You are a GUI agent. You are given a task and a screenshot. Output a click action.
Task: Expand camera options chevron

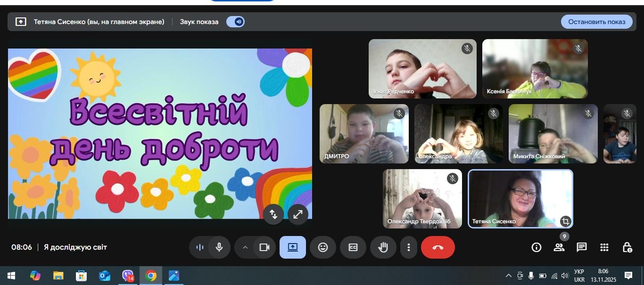click(245, 247)
